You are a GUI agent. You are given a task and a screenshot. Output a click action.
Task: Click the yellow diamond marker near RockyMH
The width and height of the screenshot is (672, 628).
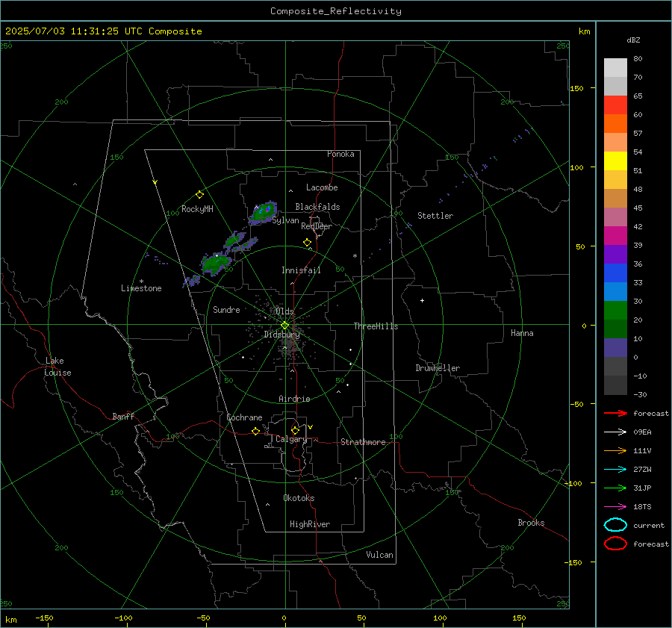(199, 195)
